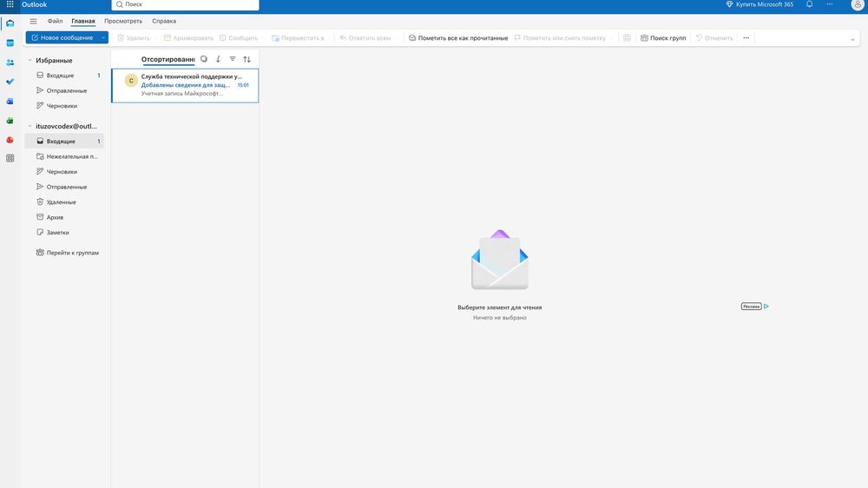868x488 pixels.
Task: Click the Переместить в toolbar button
Action: [298, 37]
